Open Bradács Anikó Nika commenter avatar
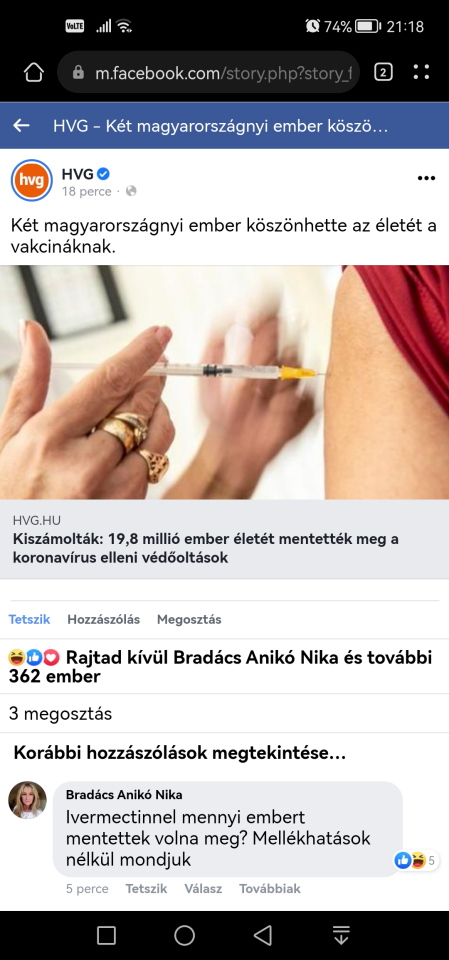This screenshot has width=449, height=960. (28, 800)
